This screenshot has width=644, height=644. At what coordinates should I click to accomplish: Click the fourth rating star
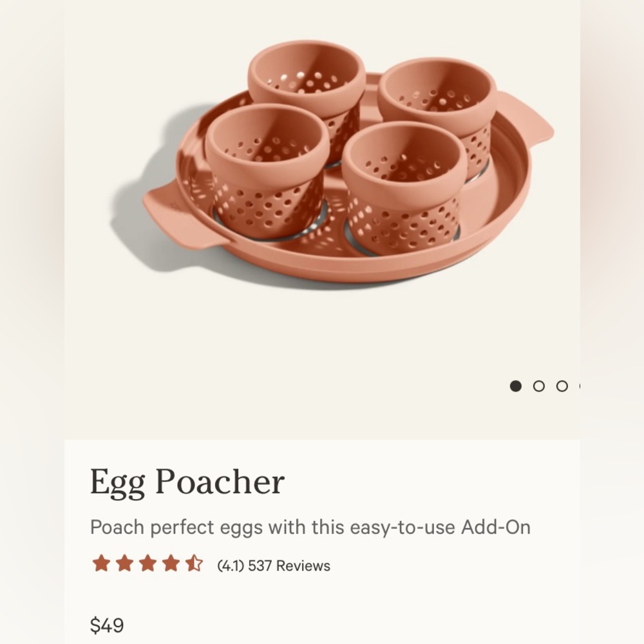[171, 564]
